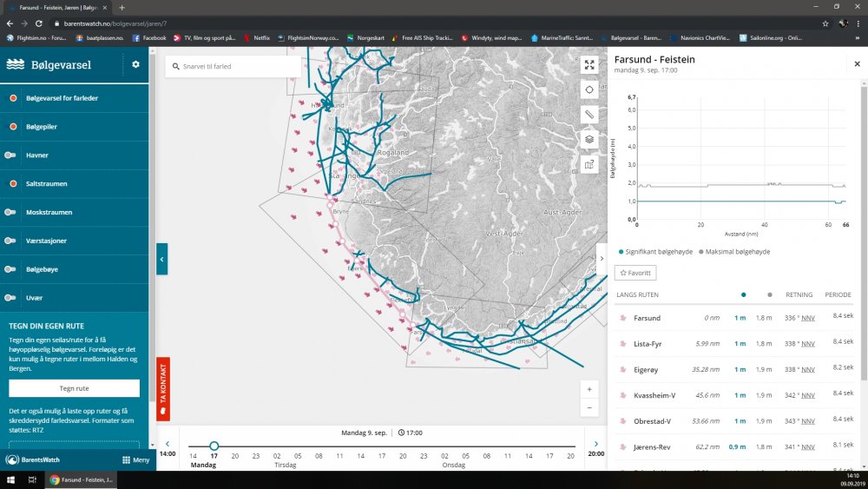Focus the Snarvei til farled search field
This screenshot has height=489, width=868.
click(233, 67)
